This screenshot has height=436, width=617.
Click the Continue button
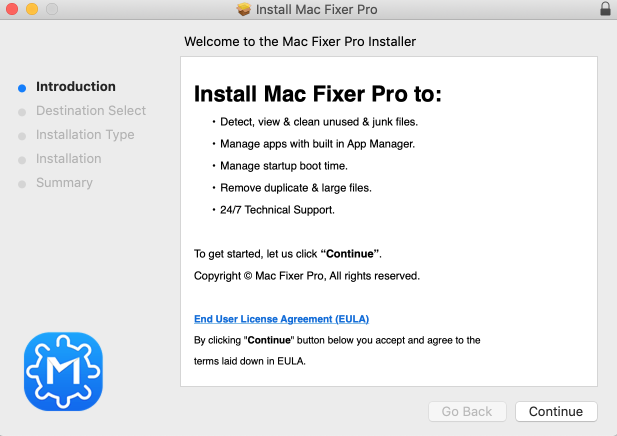point(556,411)
